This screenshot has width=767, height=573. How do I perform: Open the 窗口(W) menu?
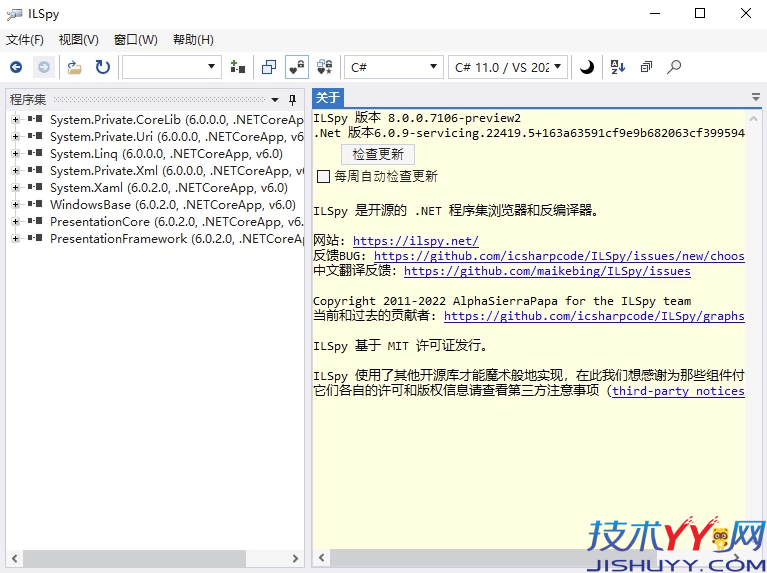(x=135, y=40)
